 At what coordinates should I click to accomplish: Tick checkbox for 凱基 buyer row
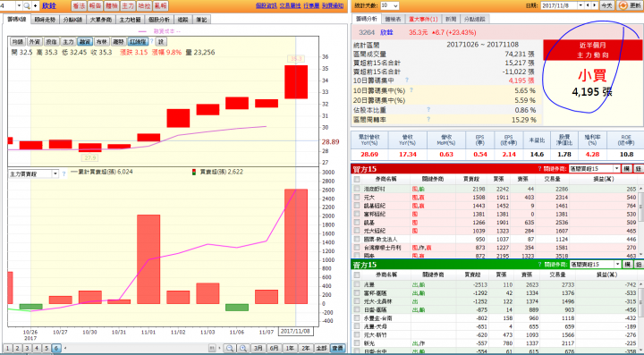tap(357, 223)
